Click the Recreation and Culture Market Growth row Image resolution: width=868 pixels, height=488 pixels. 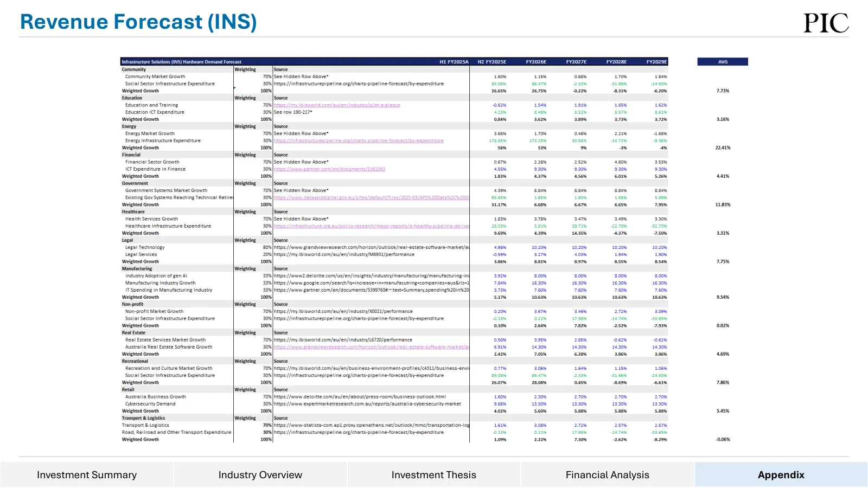(169, 368)
